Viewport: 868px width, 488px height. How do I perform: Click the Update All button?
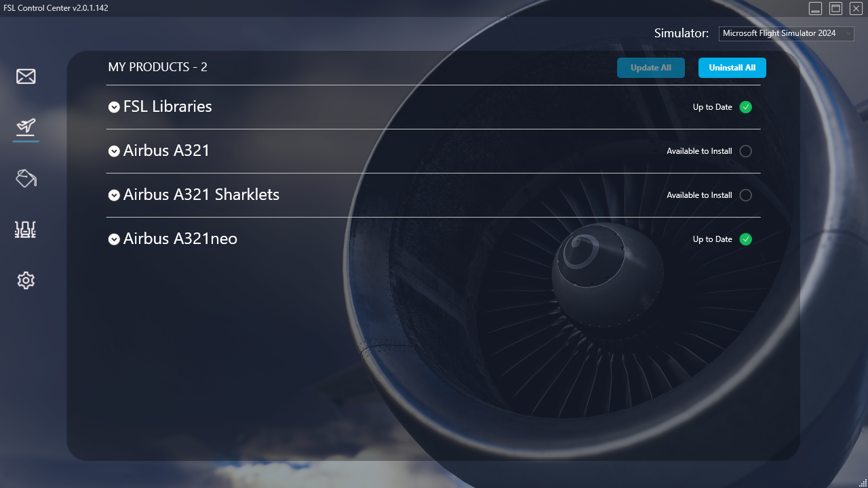click(651, 68)
